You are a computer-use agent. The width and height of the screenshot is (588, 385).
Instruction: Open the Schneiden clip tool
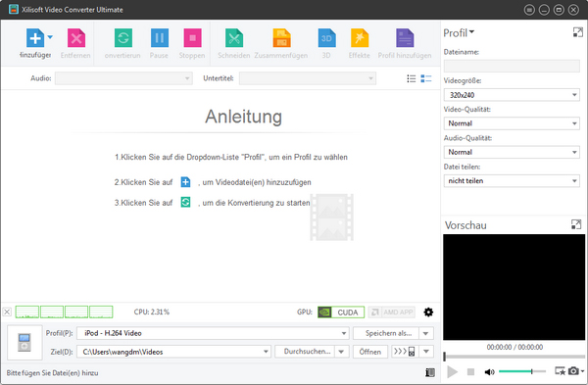point(234,38)
